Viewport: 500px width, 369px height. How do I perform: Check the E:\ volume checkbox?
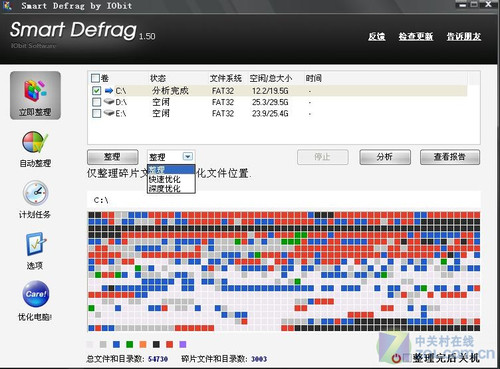coord(96,113)
